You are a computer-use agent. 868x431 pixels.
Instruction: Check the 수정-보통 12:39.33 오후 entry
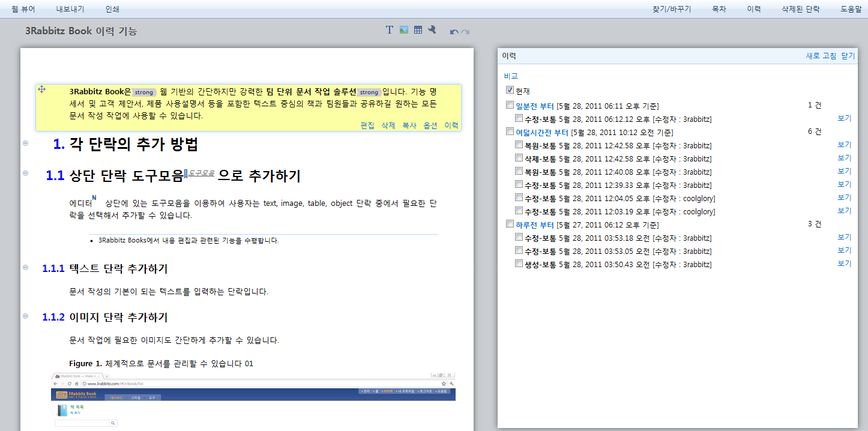coord(519,184)
